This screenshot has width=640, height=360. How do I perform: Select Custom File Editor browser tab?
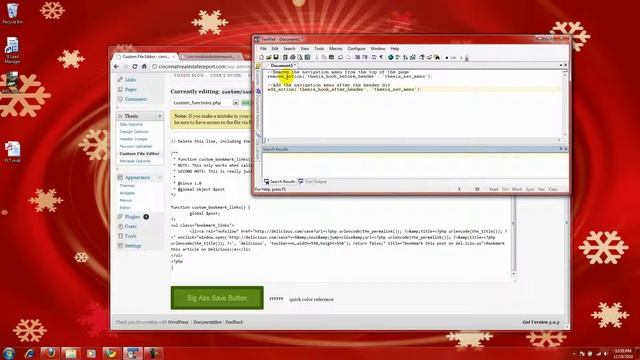[x=145, y=56]
